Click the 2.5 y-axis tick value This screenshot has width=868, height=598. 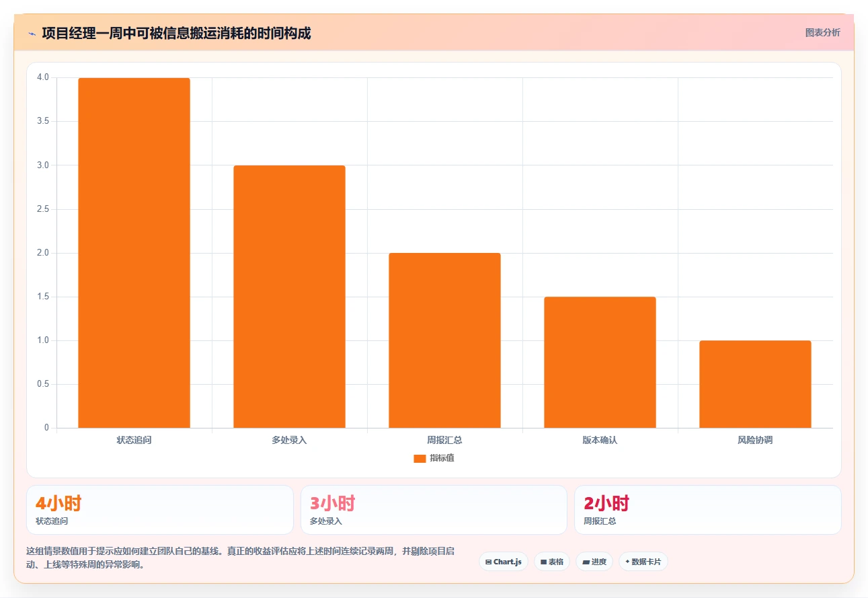tap(43, 209)
